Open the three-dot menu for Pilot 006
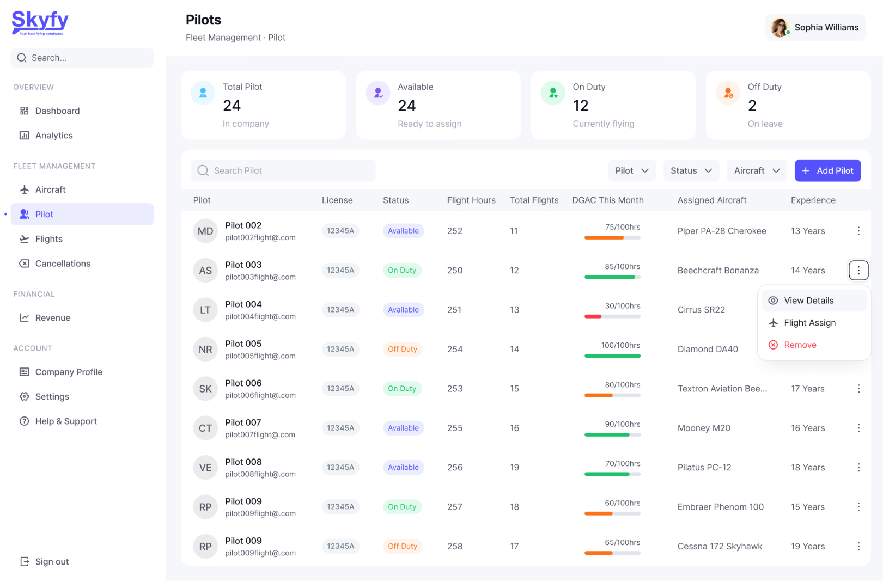883x588 pixels. click(858, 389)
